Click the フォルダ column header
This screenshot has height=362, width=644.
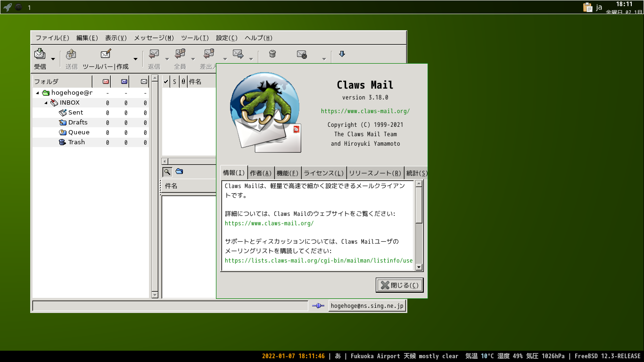(x=63, y=82)
